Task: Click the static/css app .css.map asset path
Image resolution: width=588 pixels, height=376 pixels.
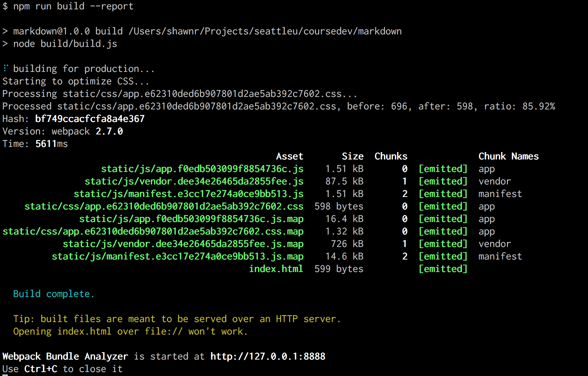Action: pyautogui.click(x=153, y=231)
